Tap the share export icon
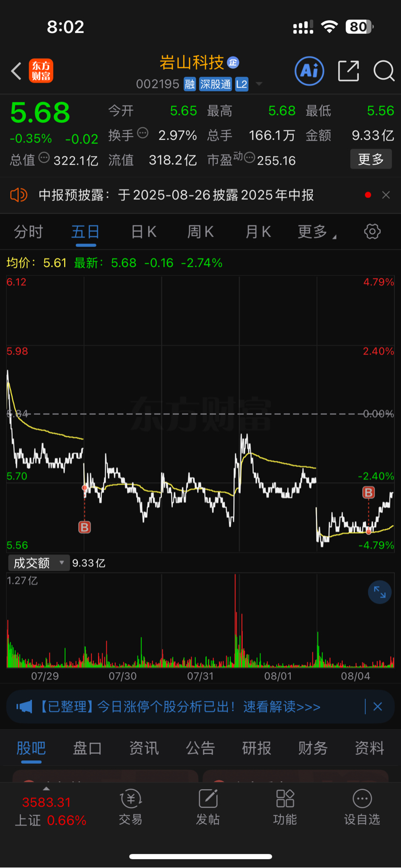Image resolution: width=401 pixels, height=868 pixels. 348,70
